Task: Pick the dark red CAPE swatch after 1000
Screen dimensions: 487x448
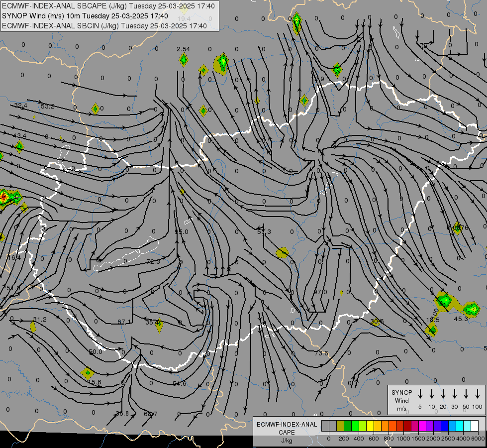Action: (407, 426)
